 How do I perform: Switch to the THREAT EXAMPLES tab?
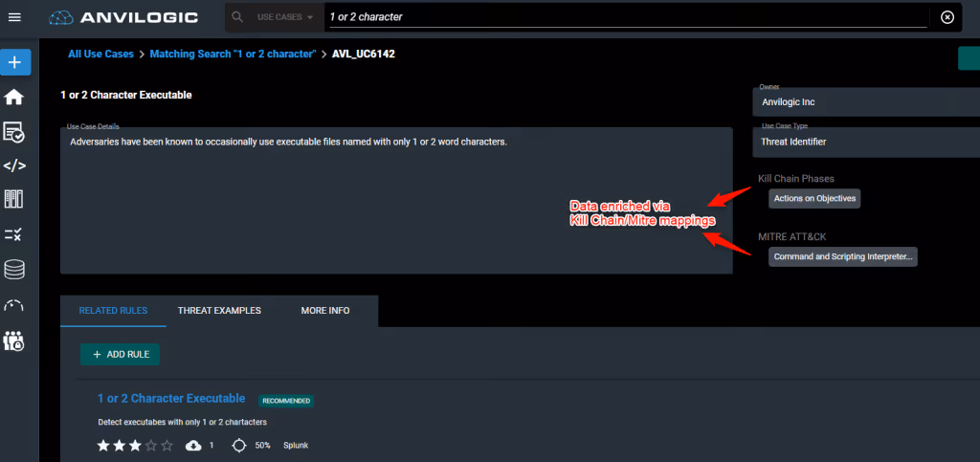219,310
